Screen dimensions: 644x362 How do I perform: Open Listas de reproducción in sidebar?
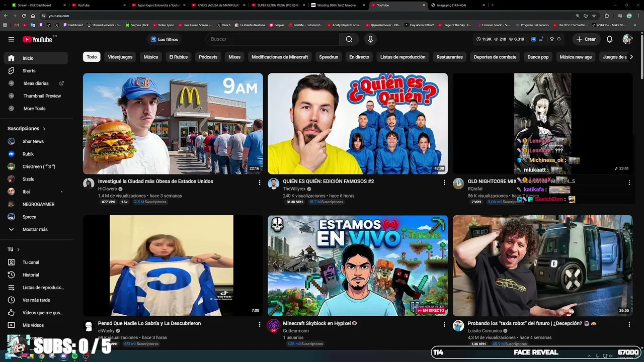coord(35,288)
